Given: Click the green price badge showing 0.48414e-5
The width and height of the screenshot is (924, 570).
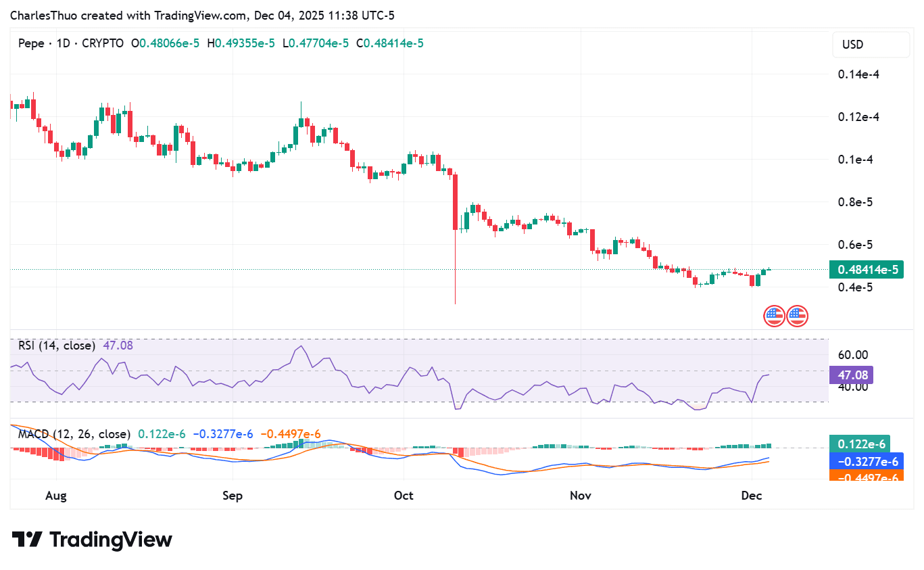Looking at the screenshot, I should point(866,269).
